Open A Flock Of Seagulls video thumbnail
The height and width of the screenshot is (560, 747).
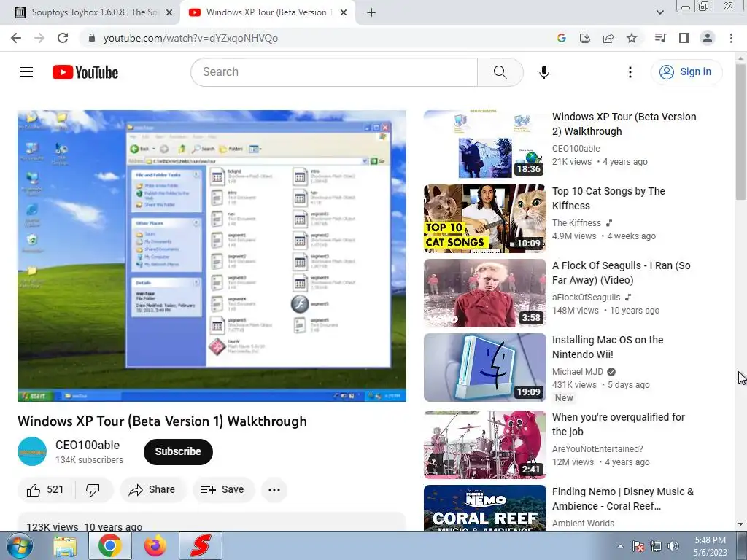pyautogui.click(x=484, y=293)
